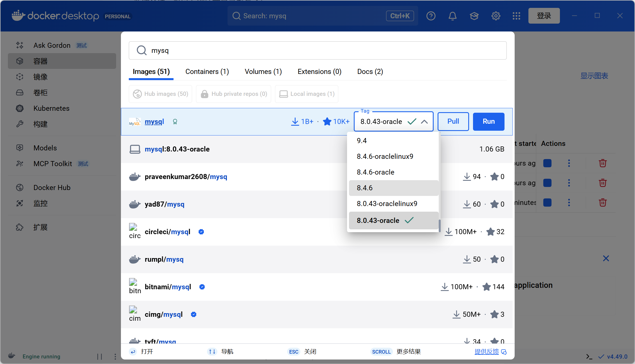
Task: Click the red trash icon in the first container row
Action: [602, 163]
